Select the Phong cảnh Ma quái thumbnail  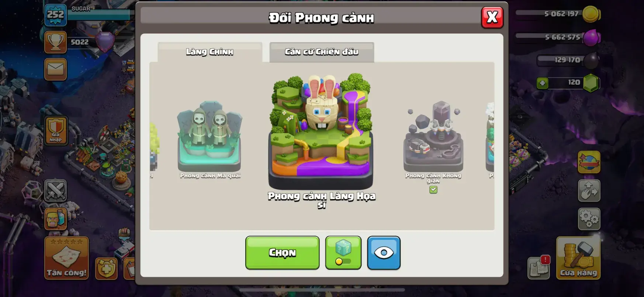tap(210, 137)
